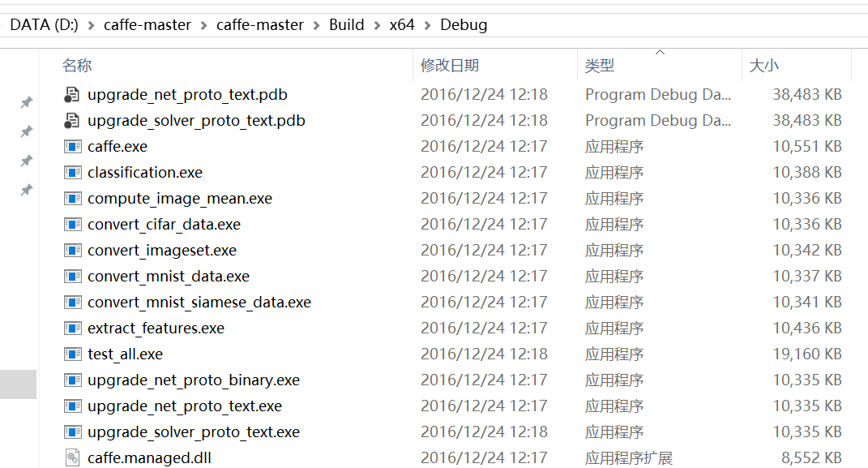Click the upgrade_net_proto_text.exe application icon
Screen dimensions: 868x468
tap(72, 406)
